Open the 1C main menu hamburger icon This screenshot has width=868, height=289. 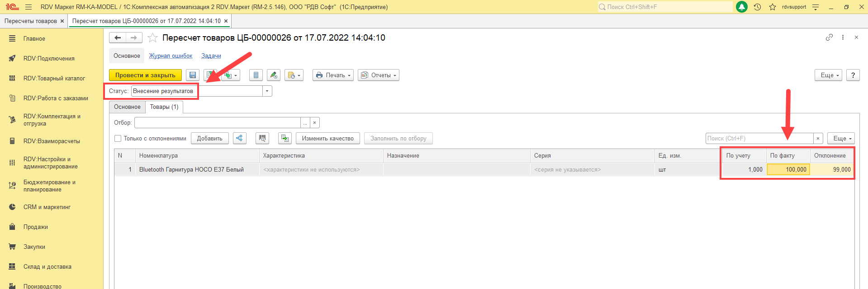coord(28,7)
